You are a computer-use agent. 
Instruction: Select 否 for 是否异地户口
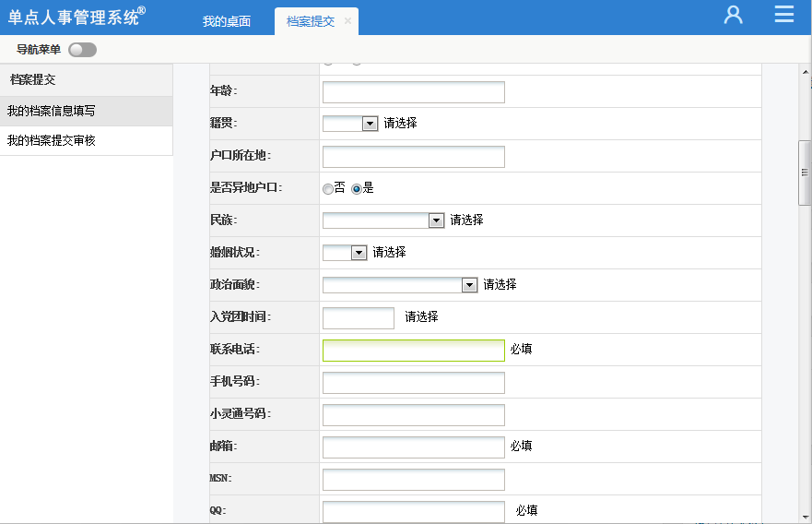(x=328, y=189)
